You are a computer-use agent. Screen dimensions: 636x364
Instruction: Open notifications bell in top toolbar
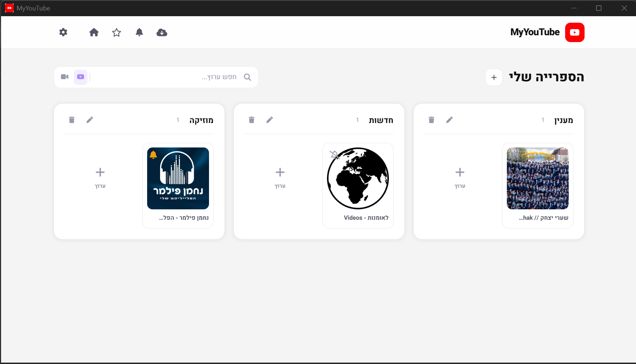139,32
